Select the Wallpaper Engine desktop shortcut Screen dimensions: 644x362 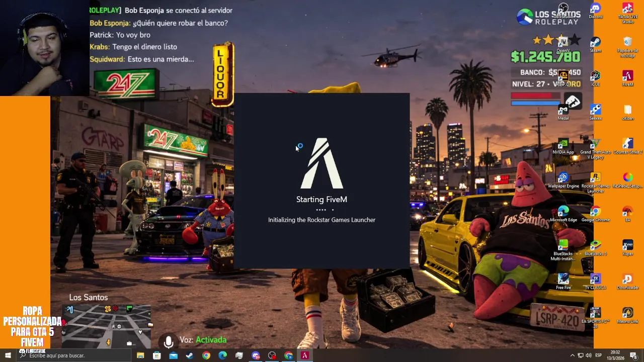(x=563, y=179)
